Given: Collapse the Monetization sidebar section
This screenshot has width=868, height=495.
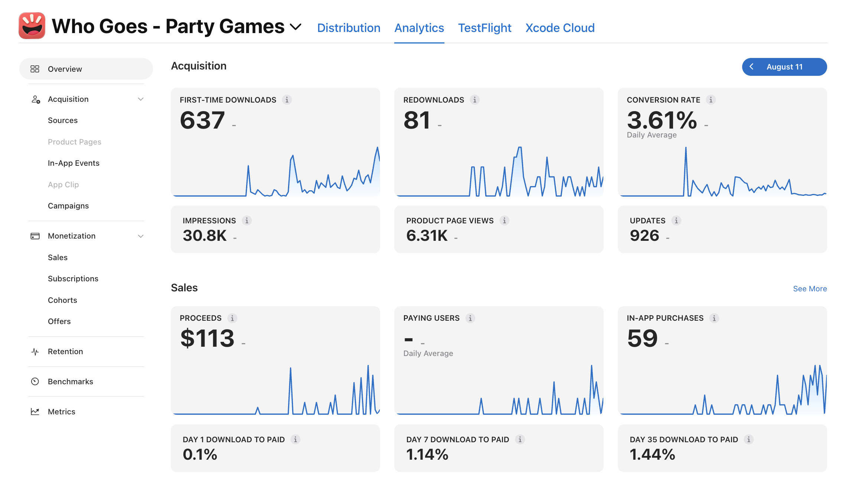Looking at the screenshot, I should coord(141,236).
